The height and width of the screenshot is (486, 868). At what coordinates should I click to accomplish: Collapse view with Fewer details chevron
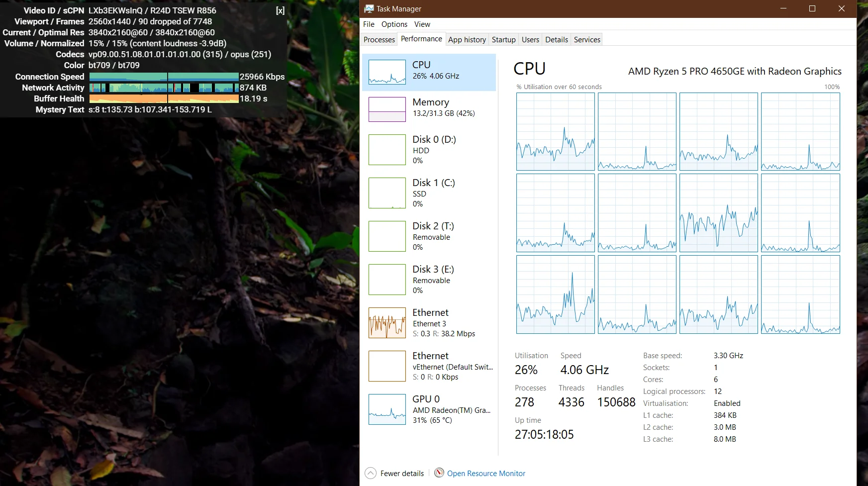(x=371, y=473)
